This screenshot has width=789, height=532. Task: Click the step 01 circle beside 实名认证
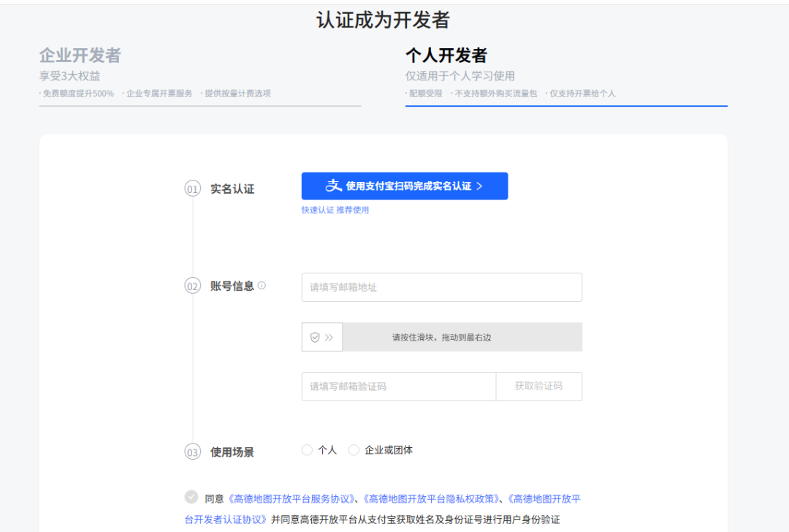pos(192,188)
